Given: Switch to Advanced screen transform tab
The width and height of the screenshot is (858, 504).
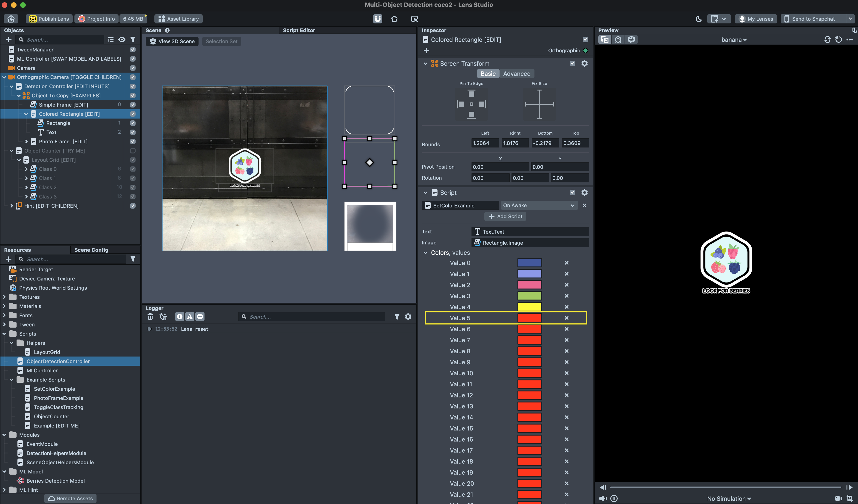Looking at the screenshot, I should 517,74.
